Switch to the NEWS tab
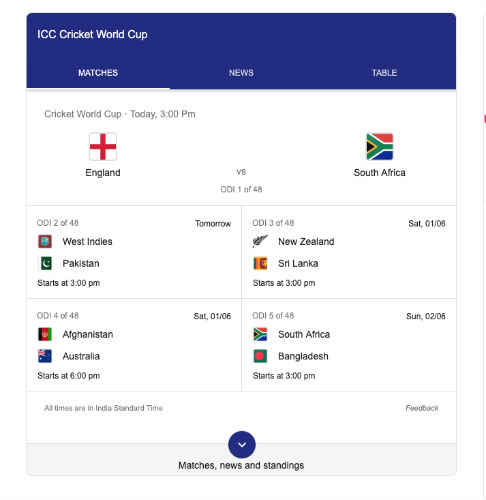 point(241,73)
